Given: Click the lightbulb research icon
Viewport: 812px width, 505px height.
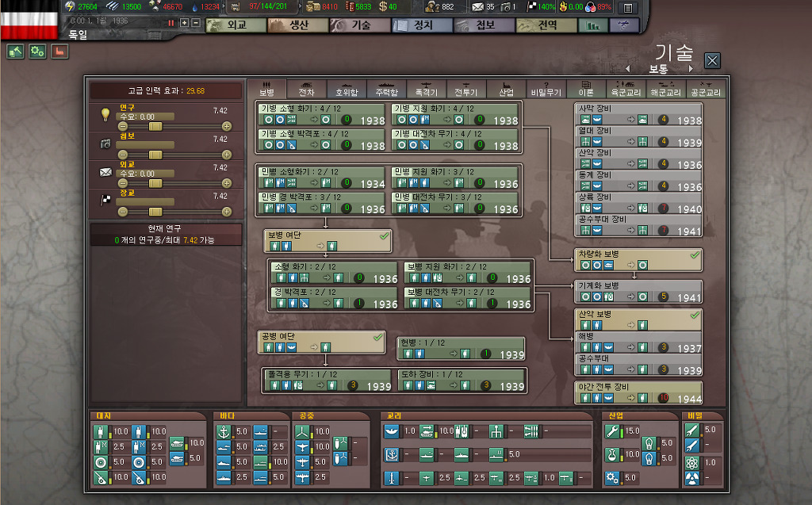Looking at the screenshot, I should [x=105, y=115].
